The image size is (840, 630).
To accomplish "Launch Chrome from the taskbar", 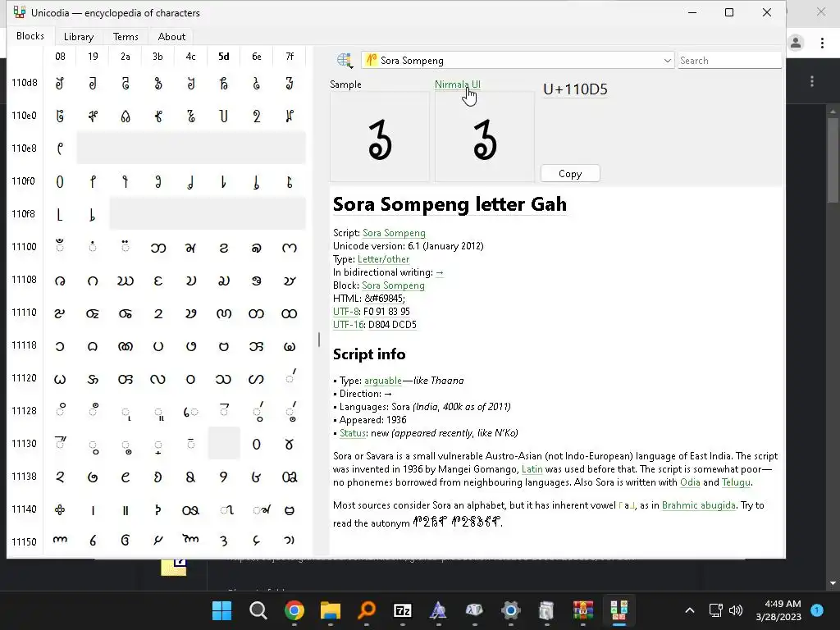I will coord(294,610).
